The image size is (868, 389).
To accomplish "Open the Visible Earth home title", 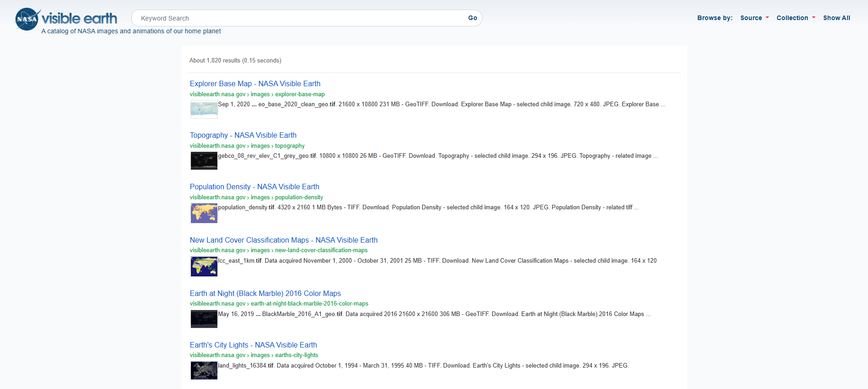I will [x=79, y=18].
